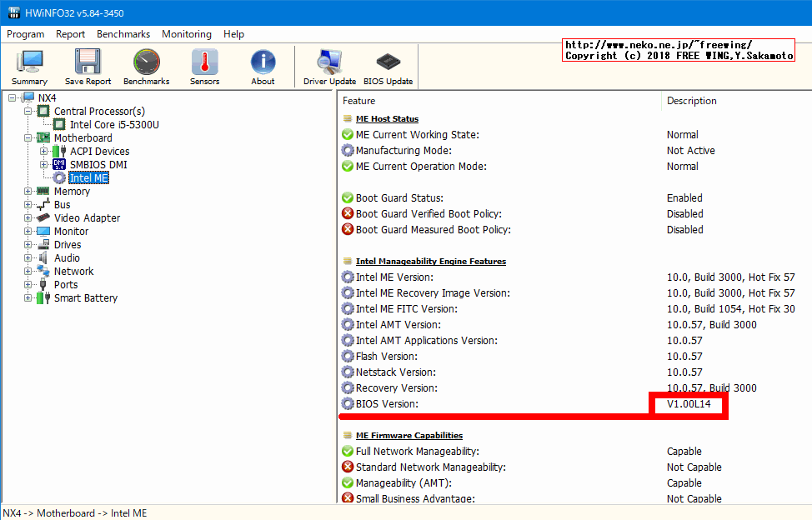
Task: Expand the Memory tree node
Action: (x=28, y=192)
